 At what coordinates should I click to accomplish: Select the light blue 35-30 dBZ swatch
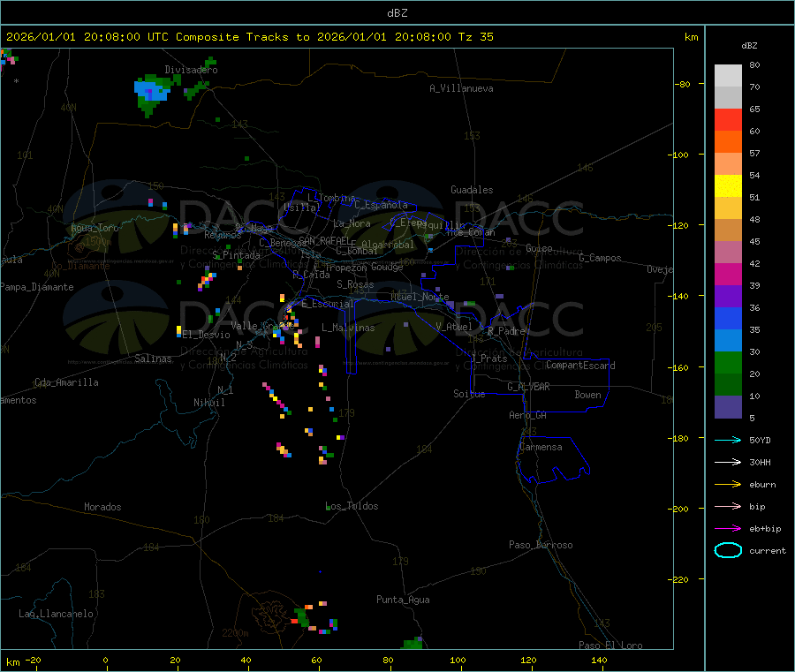[x=728, y=341]
